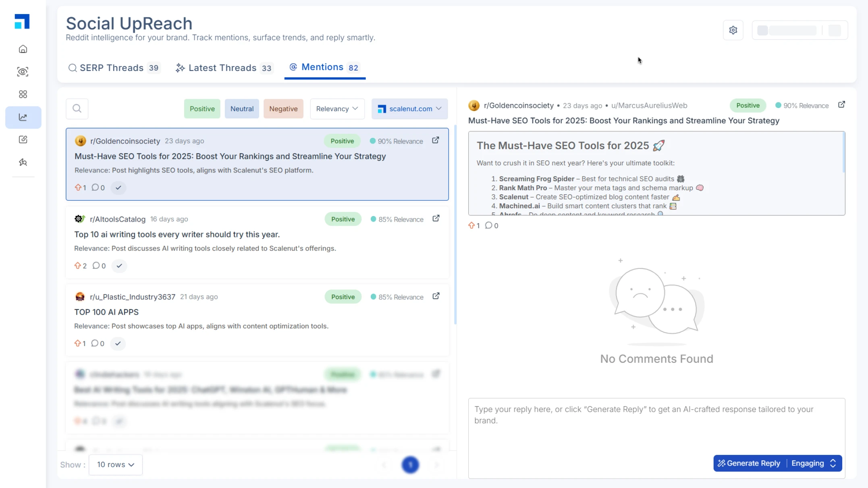The image size is (868, 488).
Task: Click upvote arrow in detail panel
Action: point(471,225)
